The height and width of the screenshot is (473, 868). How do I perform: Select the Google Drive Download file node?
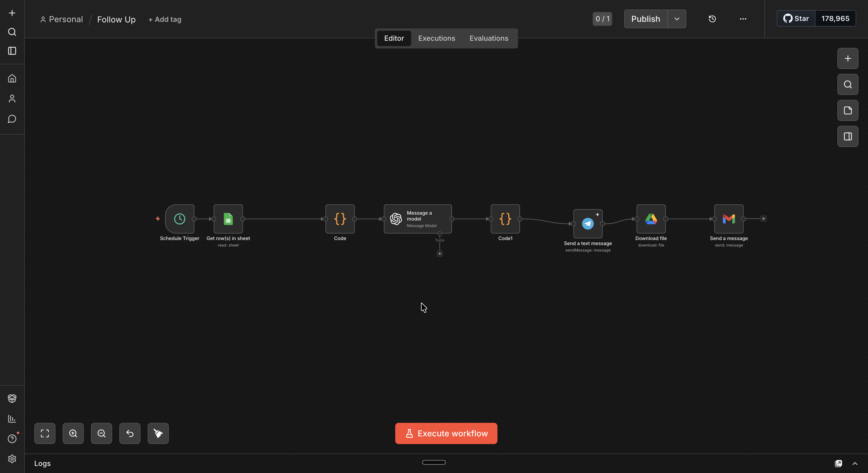(x=650, y=219)
